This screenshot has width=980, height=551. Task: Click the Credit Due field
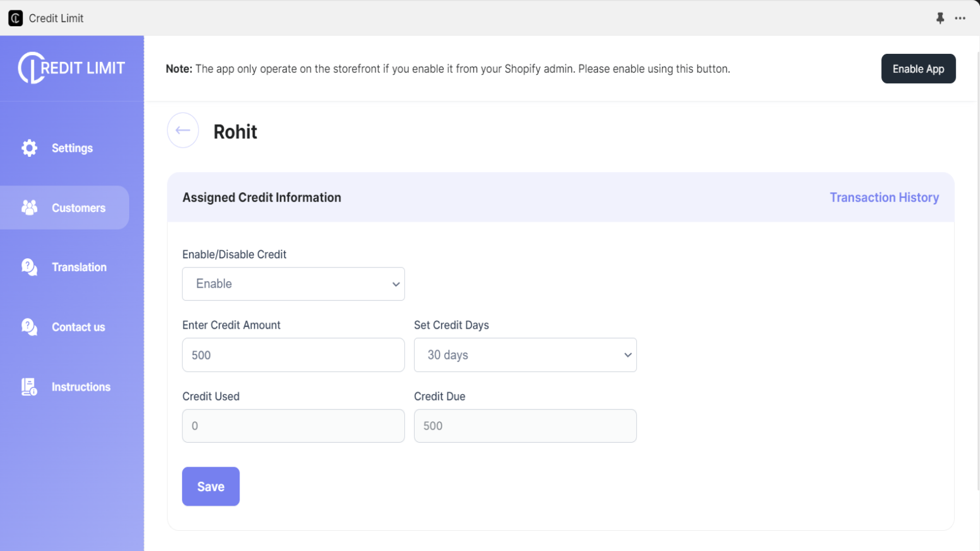pos(525,426)
